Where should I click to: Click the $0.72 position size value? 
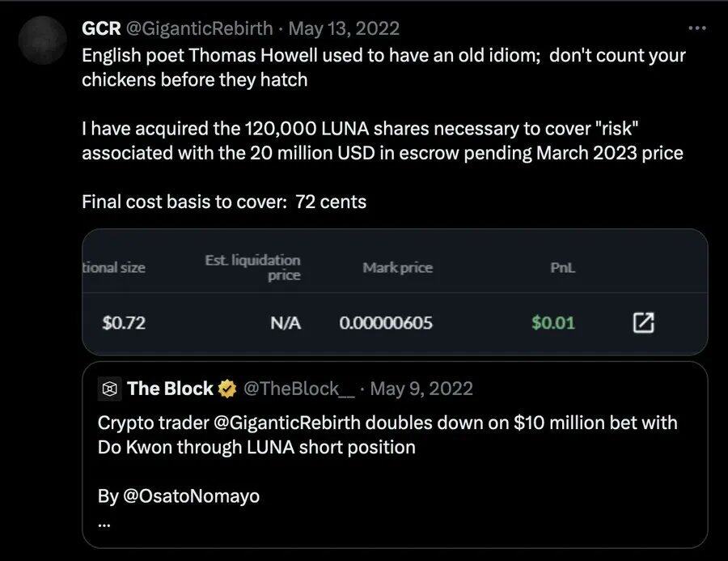(124, 323)
